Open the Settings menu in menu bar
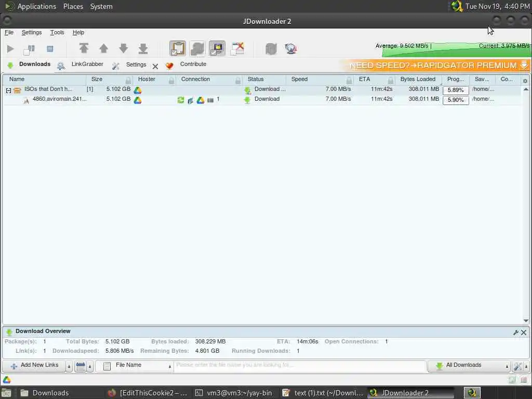This screenshot has height=399, width=532. pos(32,32)
